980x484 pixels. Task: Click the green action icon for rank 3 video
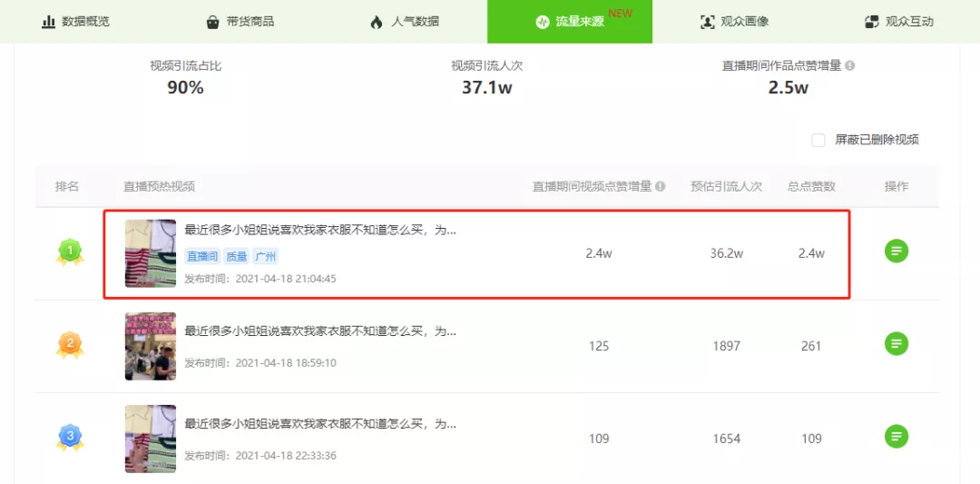[x=897, y=437]
